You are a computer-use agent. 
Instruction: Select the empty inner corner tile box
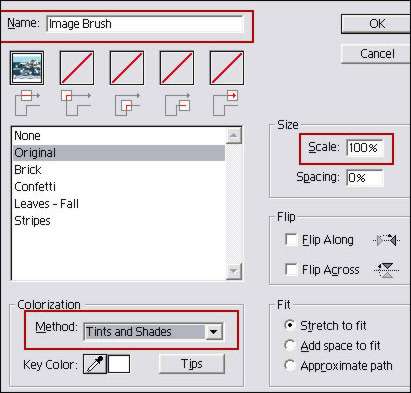coord(127,68)
